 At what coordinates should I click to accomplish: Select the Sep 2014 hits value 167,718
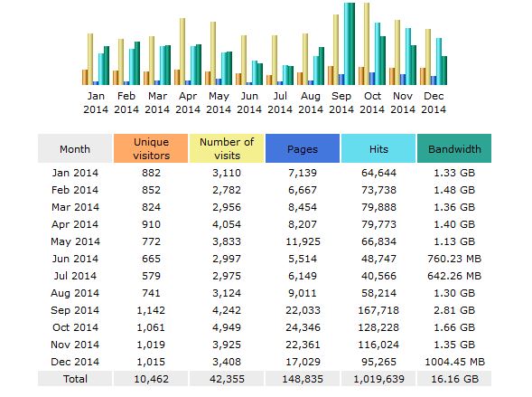[378, 310]
